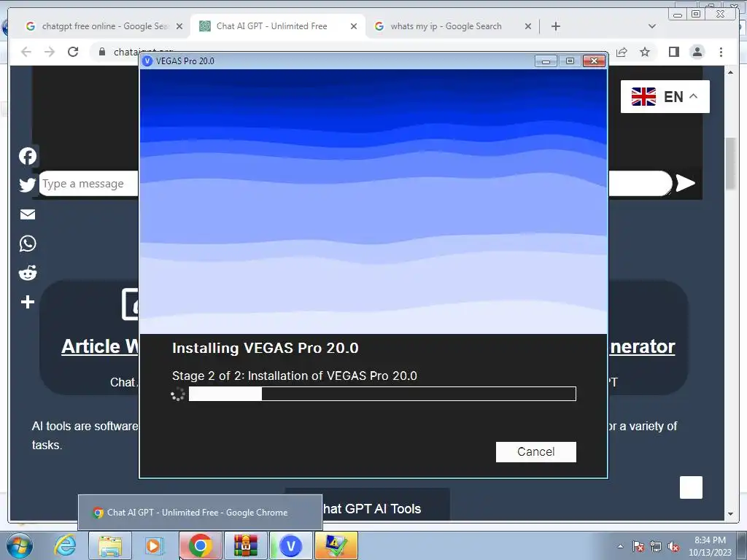Cancel the VEGAS Pro installation
The height and width of the screenshot is (560, 747).
click(x=536, y=452)
